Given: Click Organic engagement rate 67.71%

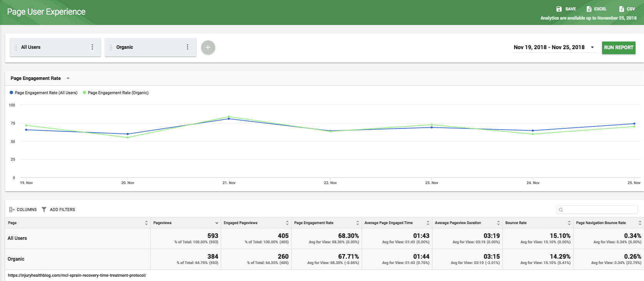Looking at the screenshot, I should point(349,256).
